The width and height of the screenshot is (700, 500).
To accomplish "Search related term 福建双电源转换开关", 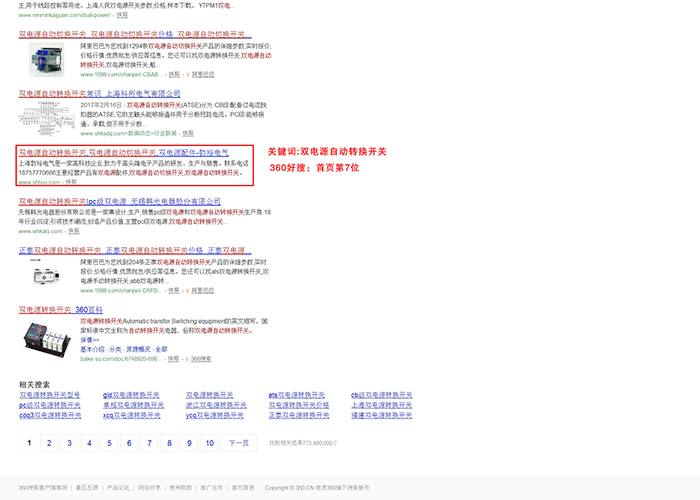I will pyautogui.click(x=382, y=416).
